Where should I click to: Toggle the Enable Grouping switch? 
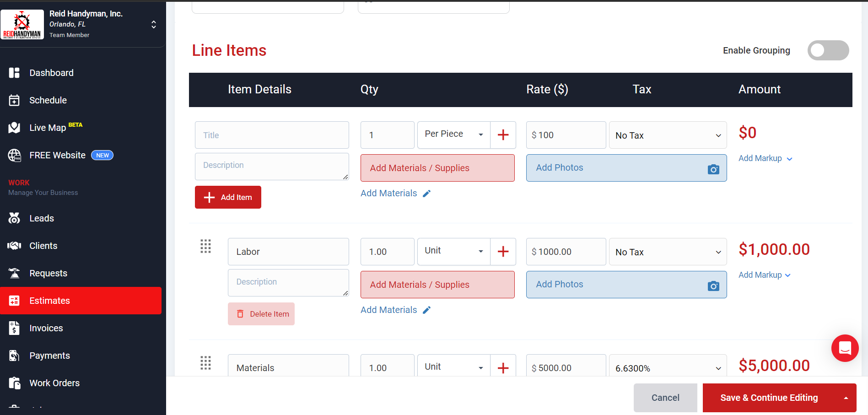pos(828,50)
